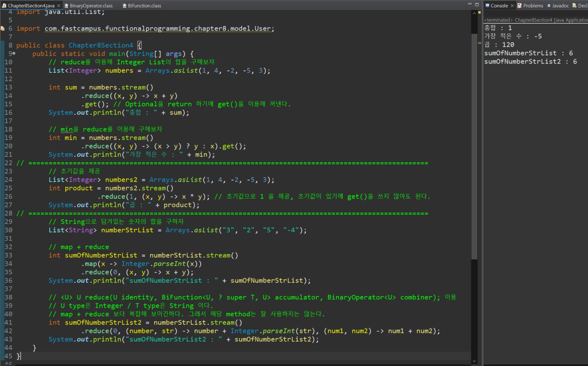Click 'numberStrList' declaration on line 30

click(127, 230)
